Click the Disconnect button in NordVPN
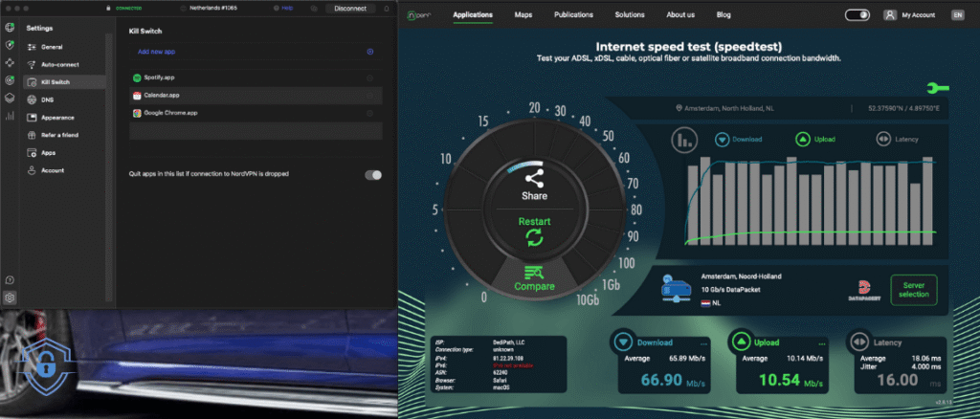 (350, 8)
